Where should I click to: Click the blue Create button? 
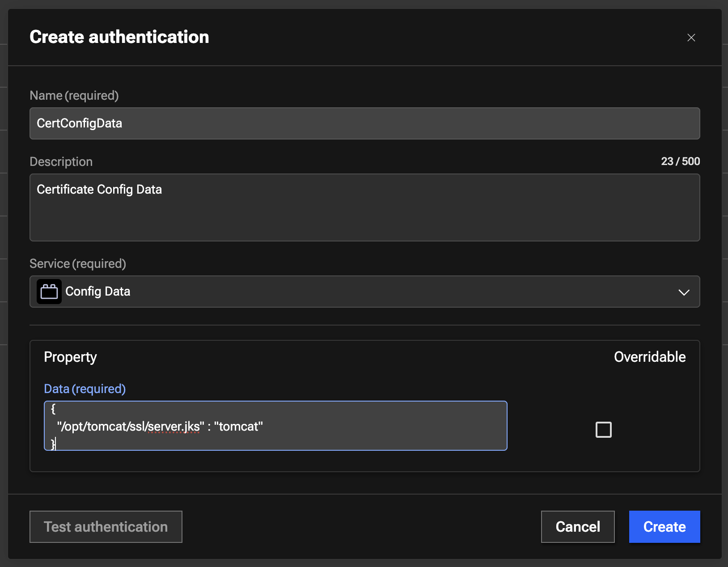(664, 527)
